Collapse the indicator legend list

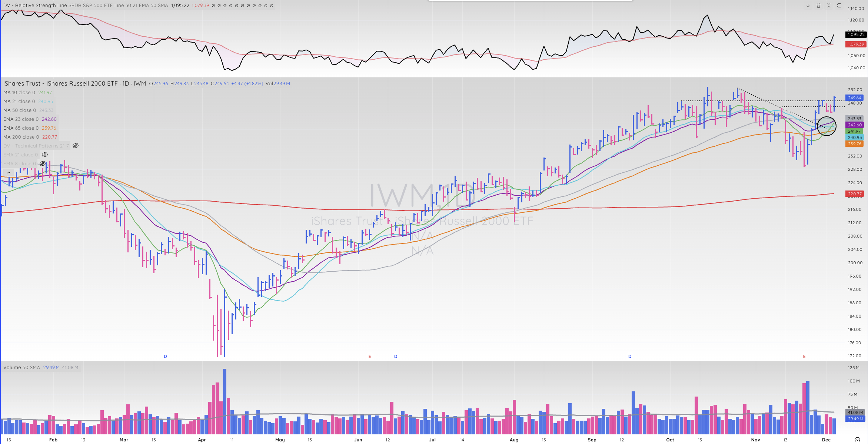(x=9, y=173)
